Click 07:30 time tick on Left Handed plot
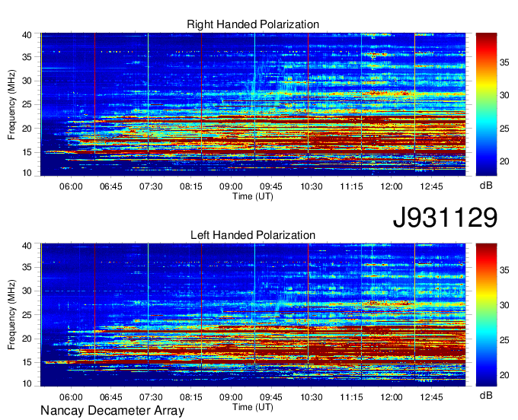Screen dimensions: 518x420 (x=151, y=397)
